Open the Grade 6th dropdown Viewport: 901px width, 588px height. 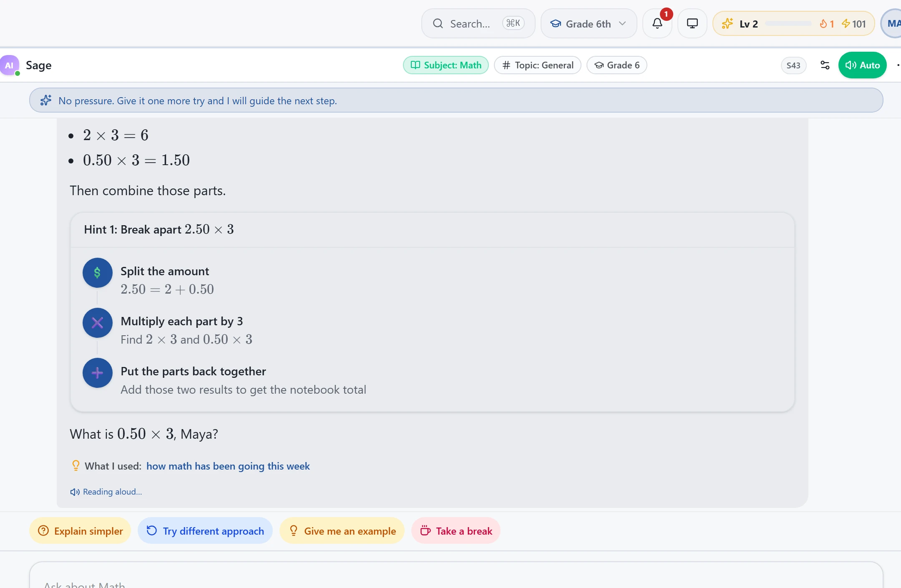coord(589,24)
